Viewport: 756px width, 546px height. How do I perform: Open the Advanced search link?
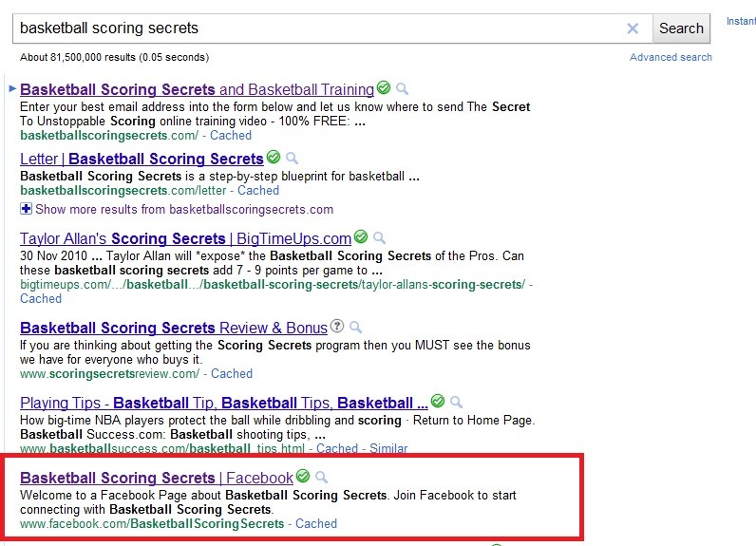point(671,57)
